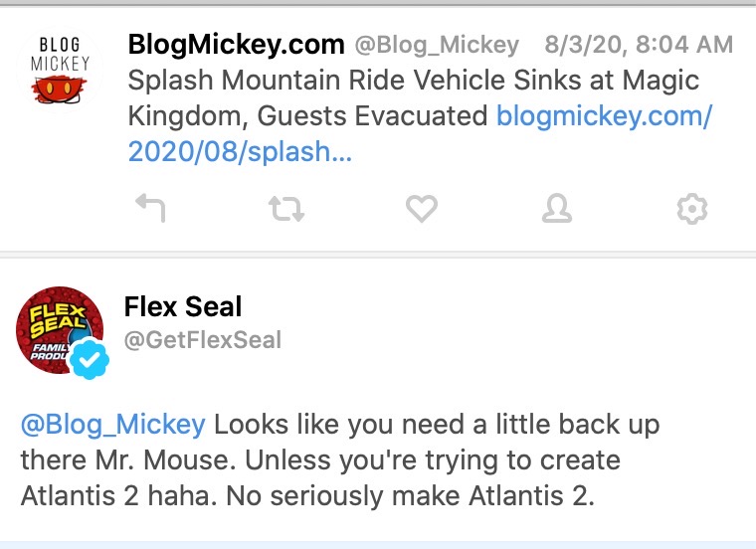Click tweet timestamp 8/3/20, 8:04 AM
The image size is (756, 549).
(x=639, y=45)
